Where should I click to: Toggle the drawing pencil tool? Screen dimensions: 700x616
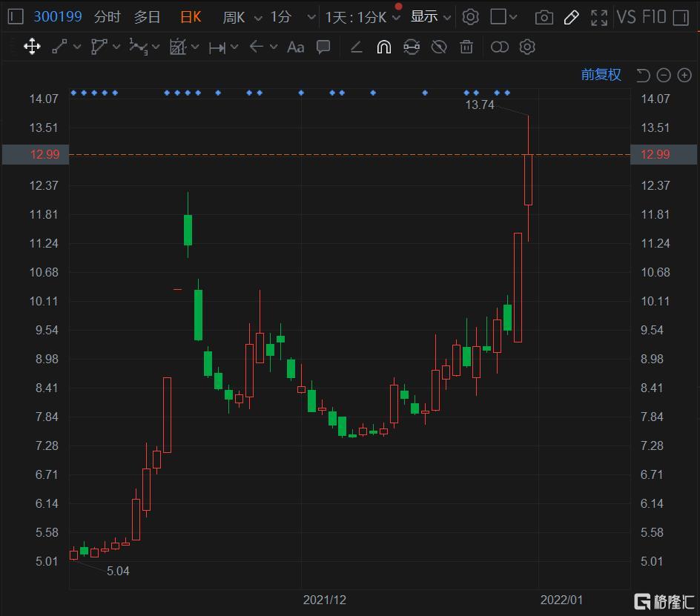click(572, 17)
